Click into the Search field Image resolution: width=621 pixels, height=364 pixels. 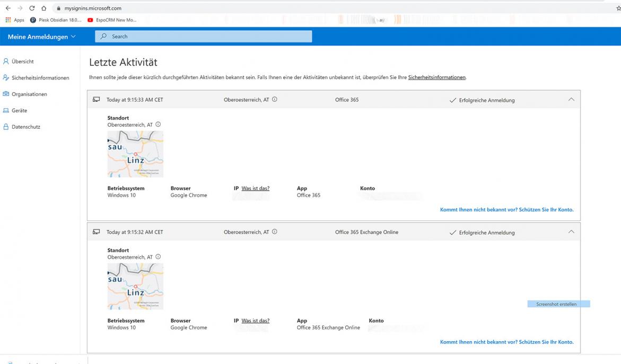tap(203, 36)
